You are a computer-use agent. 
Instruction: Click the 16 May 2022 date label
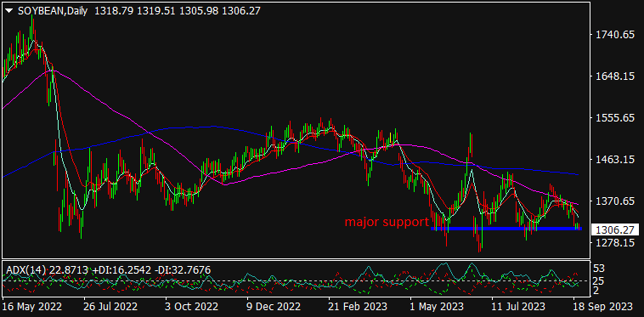pyautogui.click(x=32, y=307)
